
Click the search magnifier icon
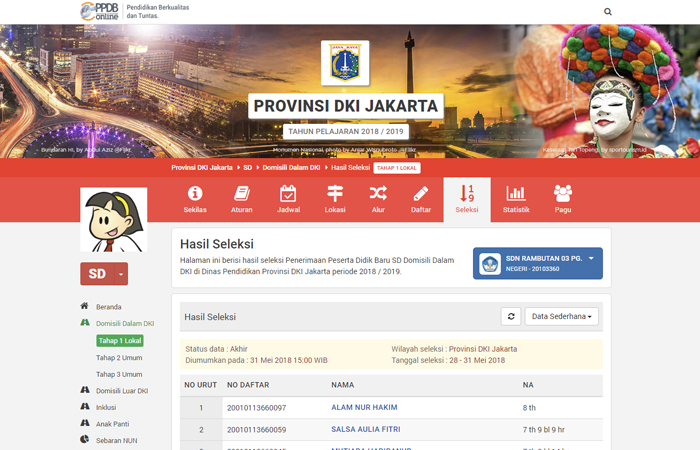(608, 12)
